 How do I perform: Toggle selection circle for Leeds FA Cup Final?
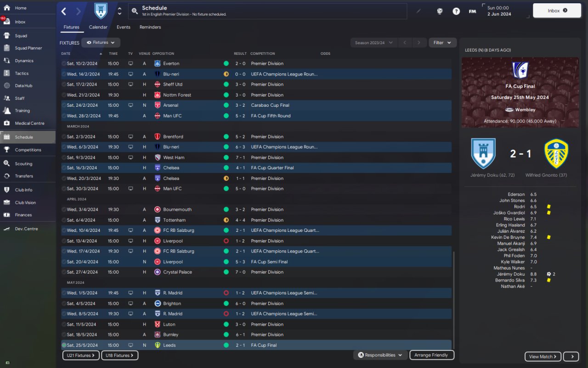coord(64,345)
